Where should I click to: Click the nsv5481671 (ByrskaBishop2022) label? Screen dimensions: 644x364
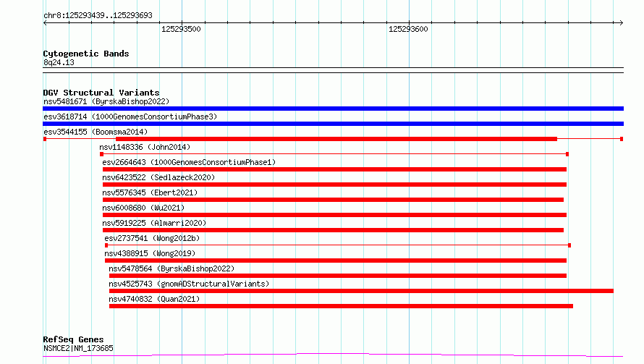pyautogui.click(x=106, y=101)
